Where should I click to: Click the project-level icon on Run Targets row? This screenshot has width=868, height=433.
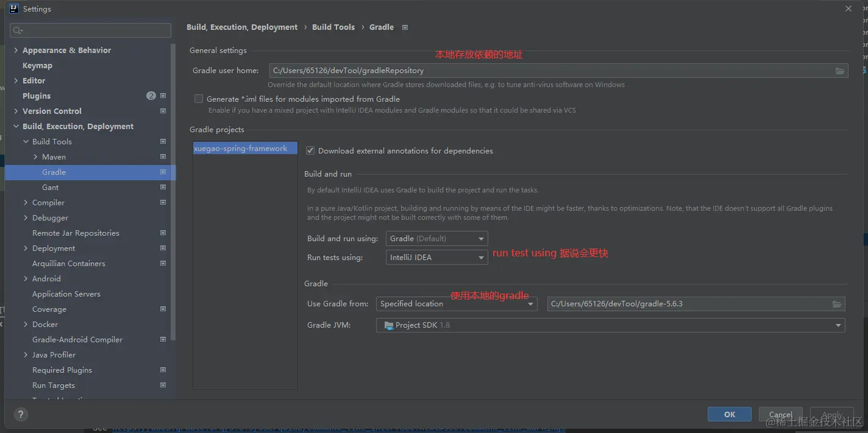click(x=163, y=385)
